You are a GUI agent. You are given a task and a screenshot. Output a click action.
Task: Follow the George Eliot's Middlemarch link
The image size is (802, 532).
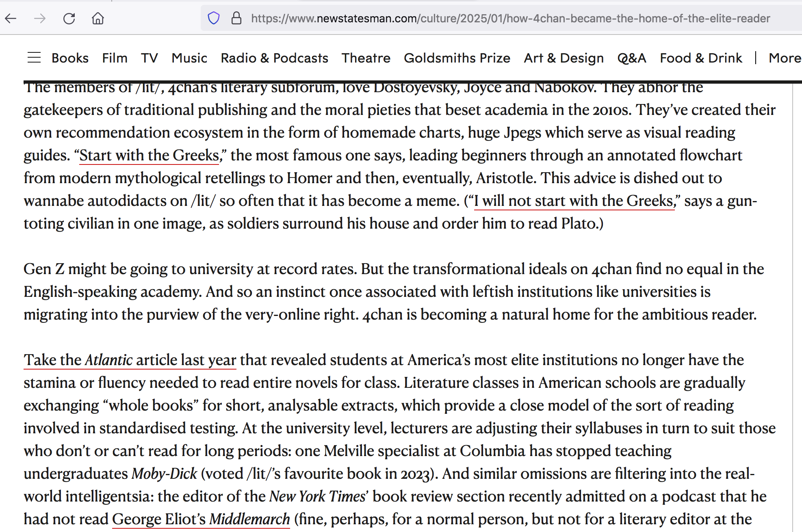pos(201,519)
